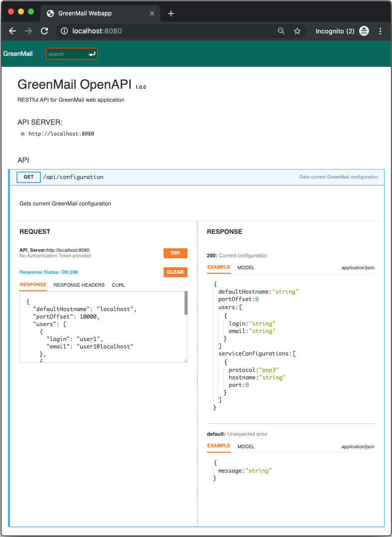Go back with the browser back arrow
392x537 pixels.
coord(12,31)
